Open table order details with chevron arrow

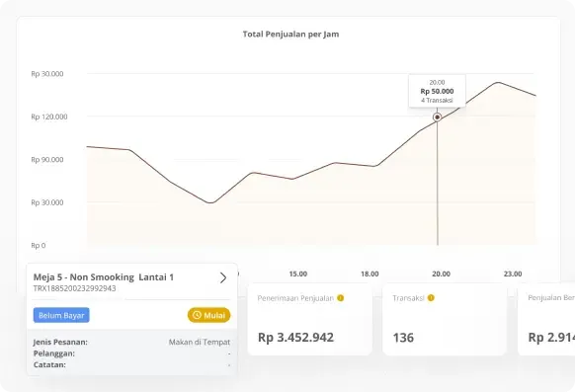(x=223, y=277)
